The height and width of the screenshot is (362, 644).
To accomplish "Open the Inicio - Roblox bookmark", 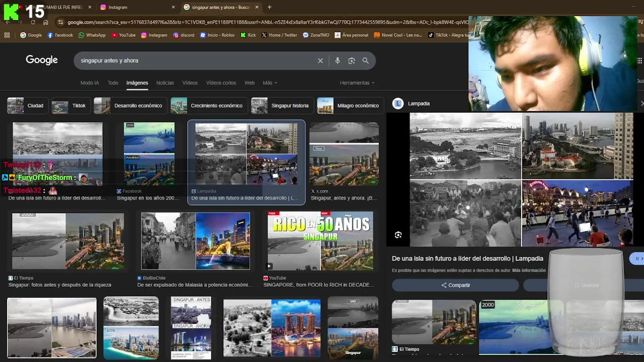I will tap(217, 35).
